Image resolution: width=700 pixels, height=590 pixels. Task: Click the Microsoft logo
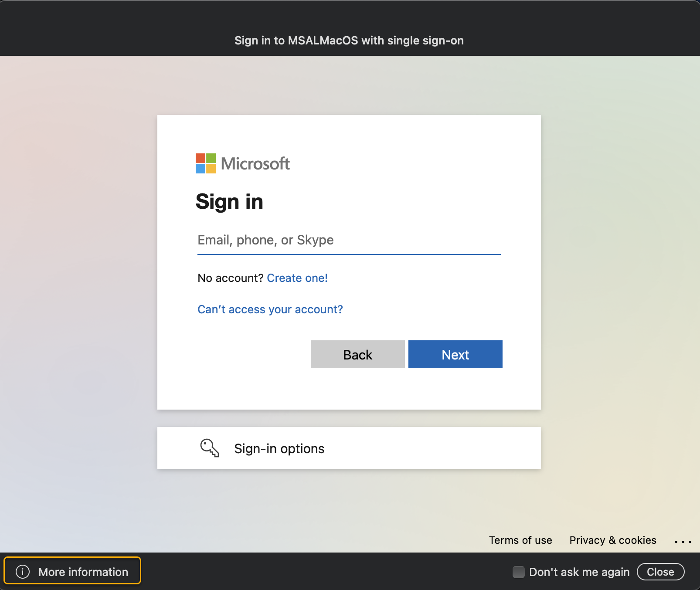(x=242, y=164)
